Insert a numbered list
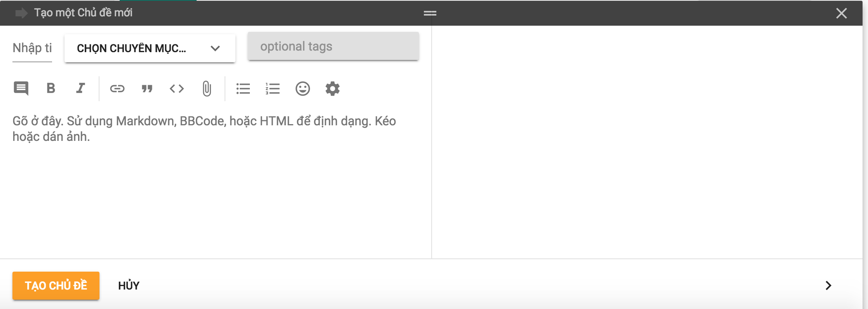 [273, 89]
